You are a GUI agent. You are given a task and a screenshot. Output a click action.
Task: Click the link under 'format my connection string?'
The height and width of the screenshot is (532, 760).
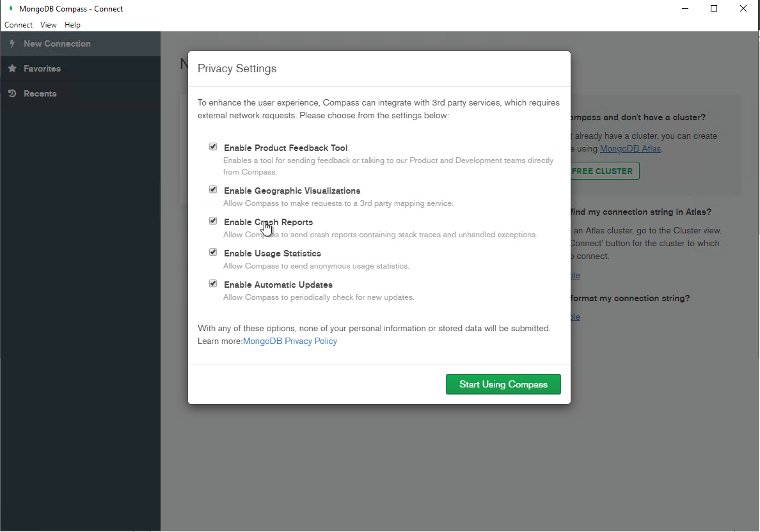(x=575, y=317)
